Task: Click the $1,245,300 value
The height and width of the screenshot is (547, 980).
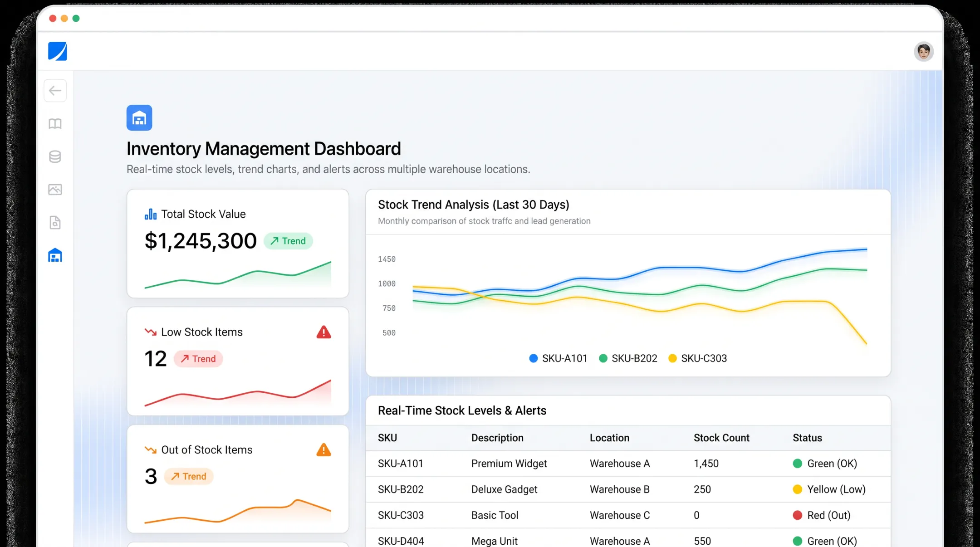Action: (201, 241)
